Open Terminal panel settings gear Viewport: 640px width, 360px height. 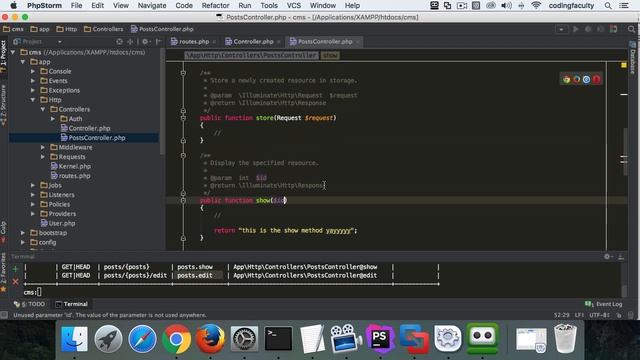click(x=607, y=257)
